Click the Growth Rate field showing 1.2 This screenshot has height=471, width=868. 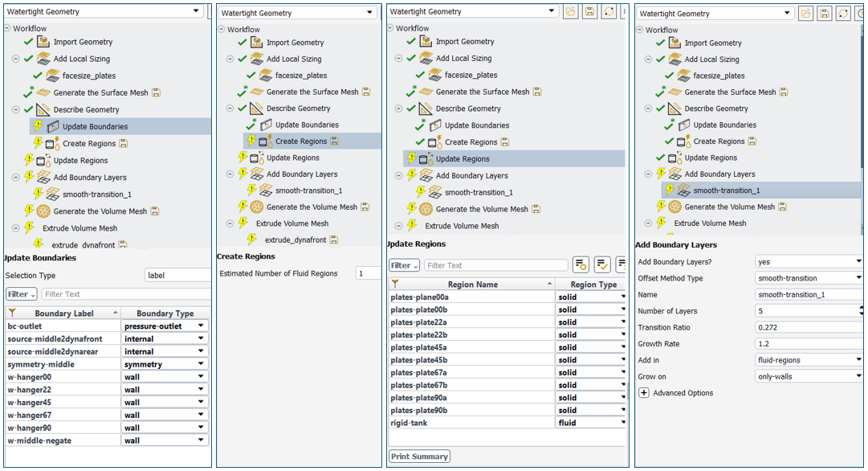coord(809,343)
